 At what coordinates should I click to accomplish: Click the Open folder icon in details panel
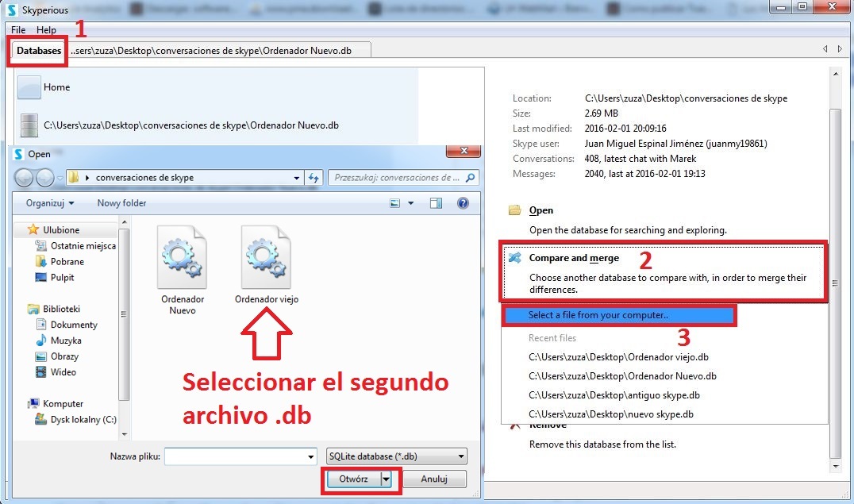point(514,210)
